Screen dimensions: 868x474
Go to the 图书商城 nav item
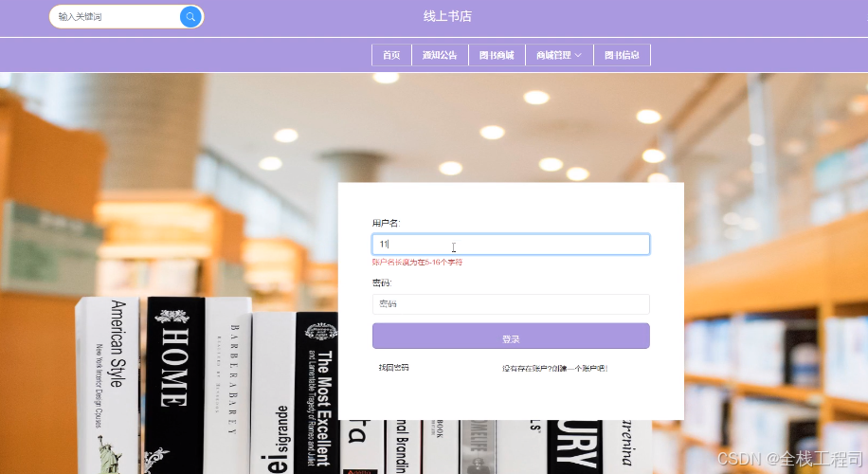click(x=497, y=55)
